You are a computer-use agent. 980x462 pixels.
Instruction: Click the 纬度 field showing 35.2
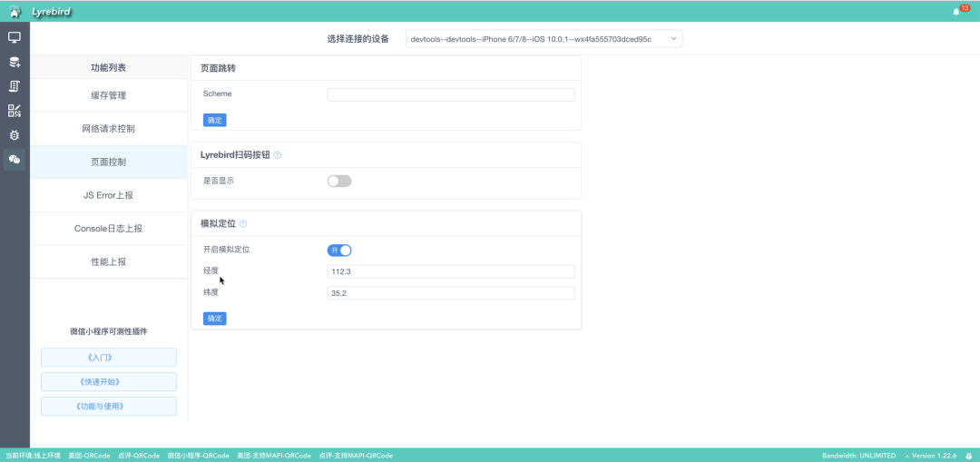451,293
